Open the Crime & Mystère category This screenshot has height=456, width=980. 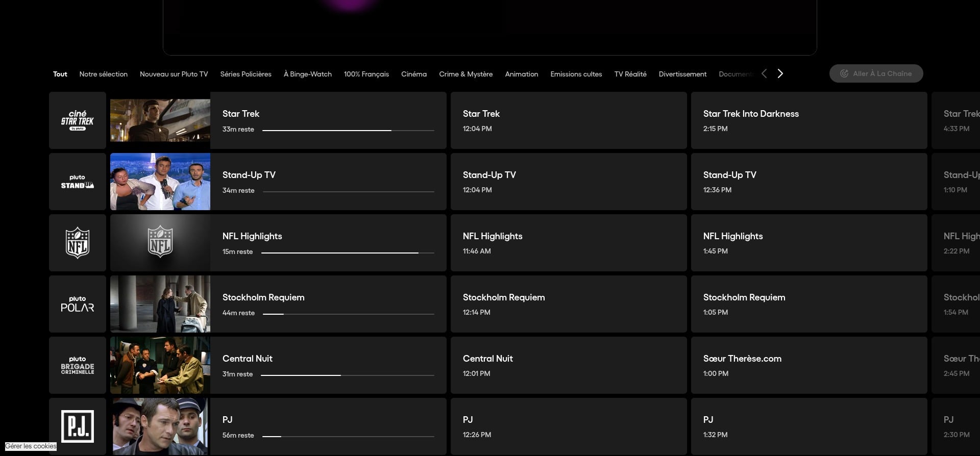466,74
